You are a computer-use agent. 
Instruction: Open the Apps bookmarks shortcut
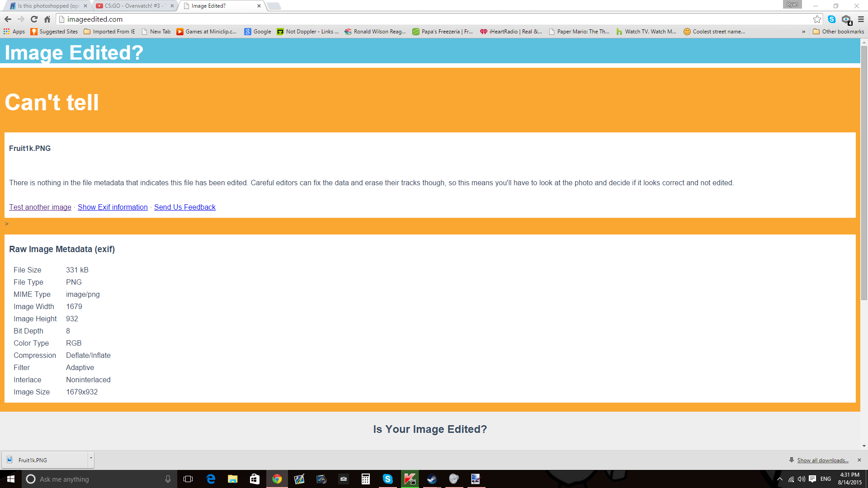[x=14, y=32]
